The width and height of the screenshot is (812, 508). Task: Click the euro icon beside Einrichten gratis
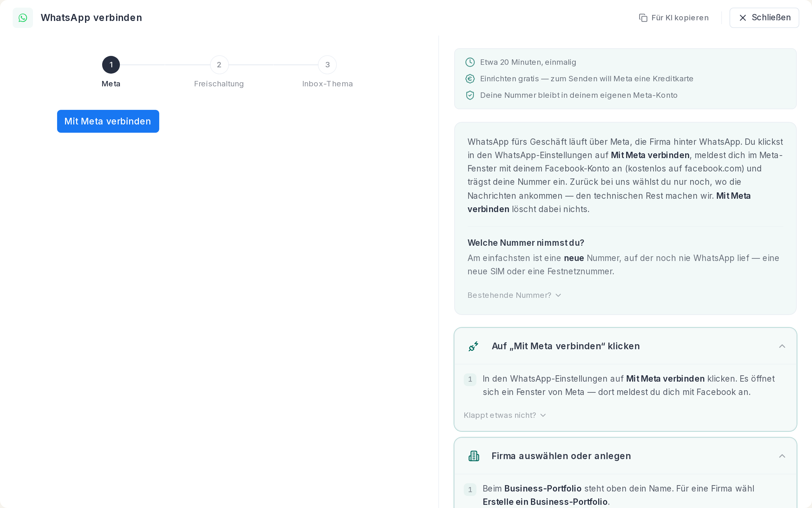(x=470, y=79)
